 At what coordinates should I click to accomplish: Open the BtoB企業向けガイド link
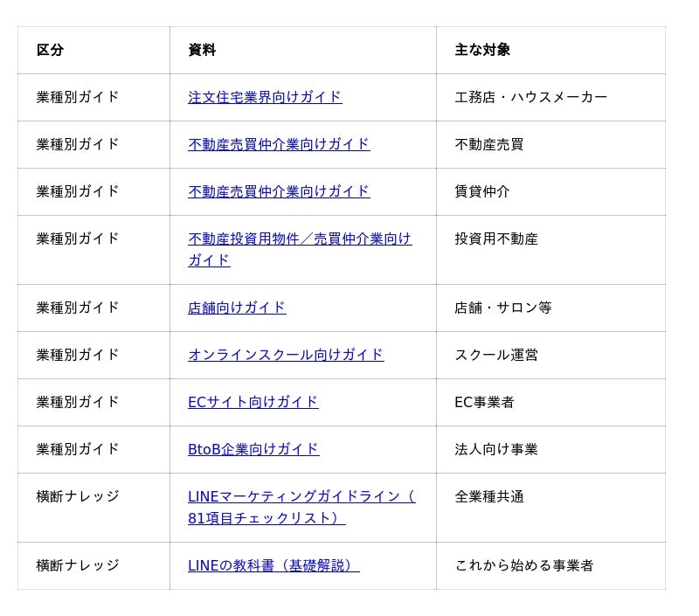(x=253, y=449)
